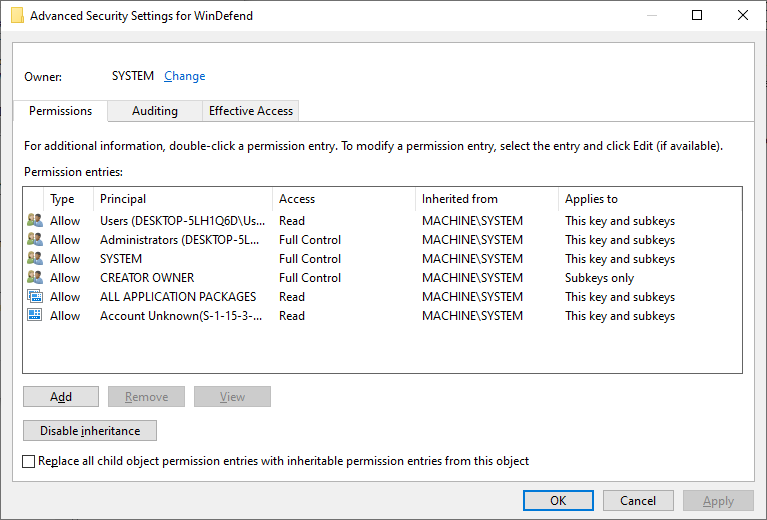The image size is (767, 520).
Task: Switch to the Auditing tab
Action: [x=154, y=111]
